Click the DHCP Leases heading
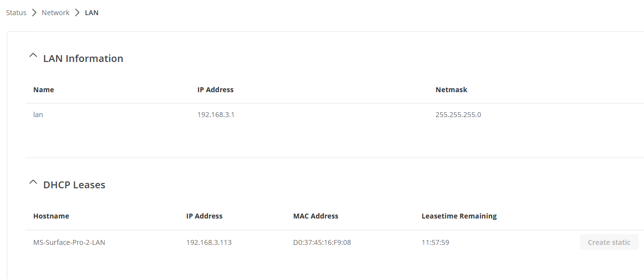The height and width of the screenshot is (279, 644). 74,185
